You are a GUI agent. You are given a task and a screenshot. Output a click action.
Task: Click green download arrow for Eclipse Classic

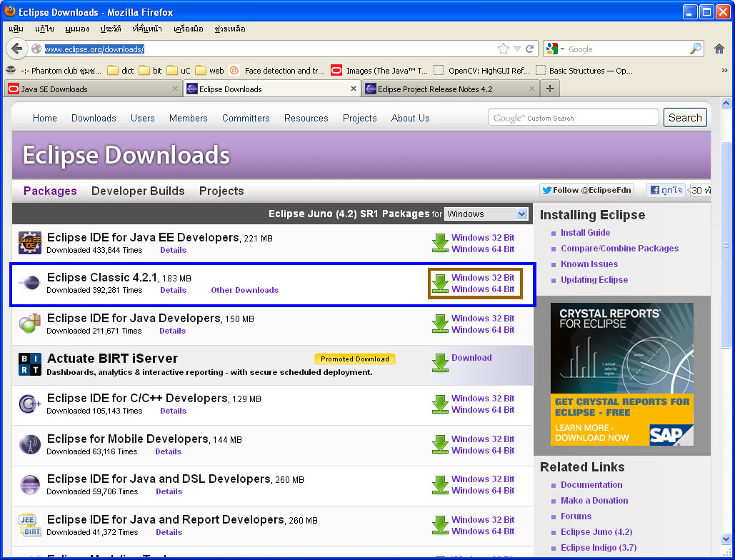(x=440, y=283)
